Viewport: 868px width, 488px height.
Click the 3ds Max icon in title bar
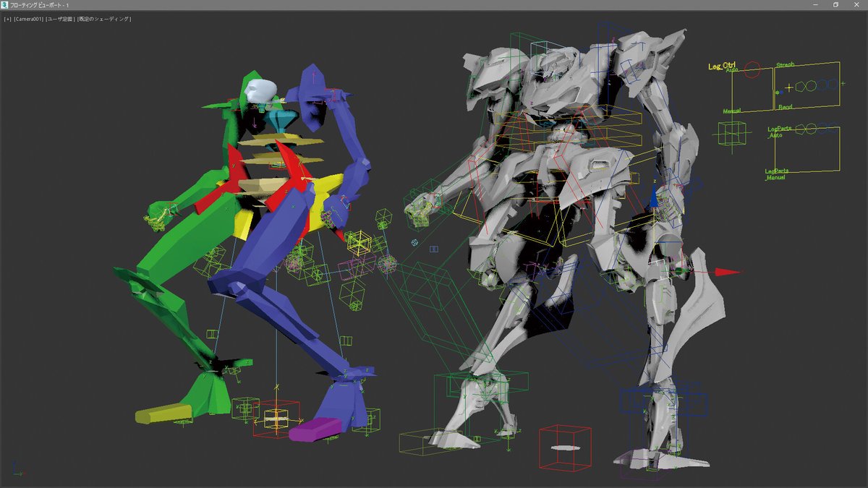pos(5,5)
